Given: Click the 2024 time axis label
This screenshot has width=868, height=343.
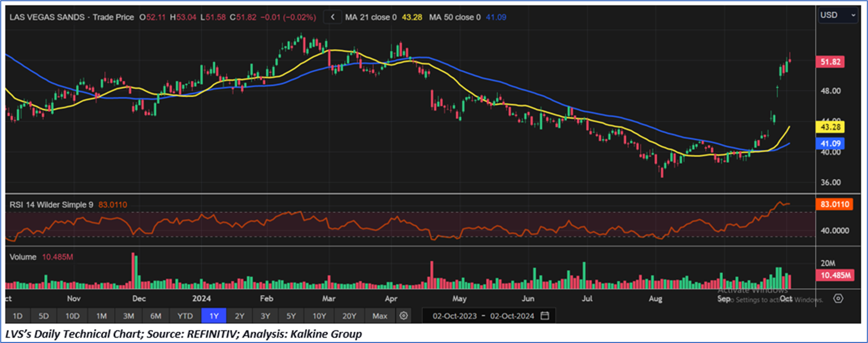Looking at the screenshot, I should (202, 299).
